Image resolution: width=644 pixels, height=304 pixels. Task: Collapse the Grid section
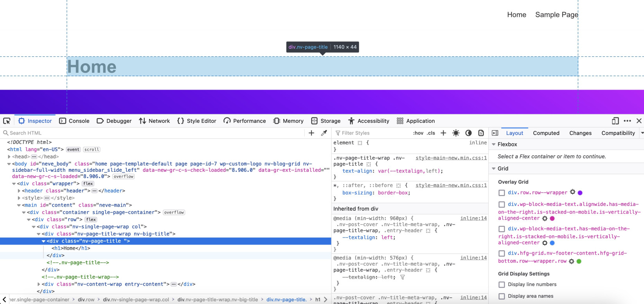click(494, 169)
